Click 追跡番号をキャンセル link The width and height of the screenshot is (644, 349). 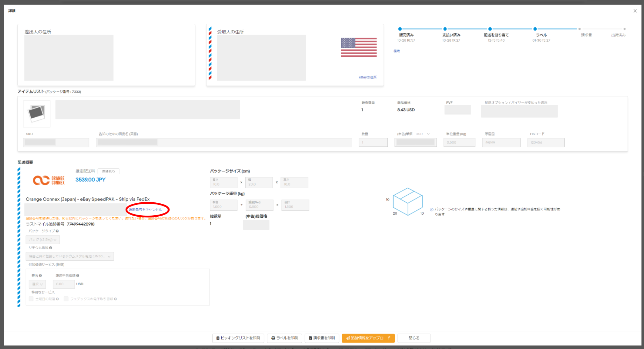coord(145,210)
